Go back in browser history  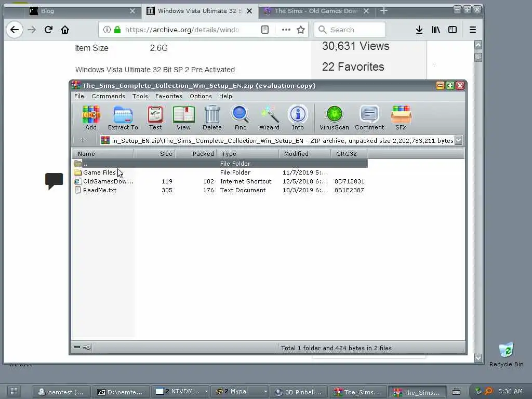tap(15, 30)
